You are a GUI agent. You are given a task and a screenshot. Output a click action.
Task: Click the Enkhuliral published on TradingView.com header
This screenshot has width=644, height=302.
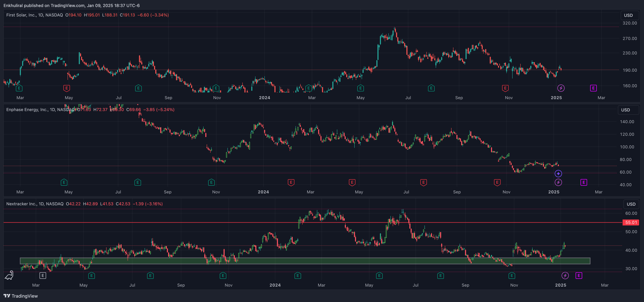coord(71,5)
